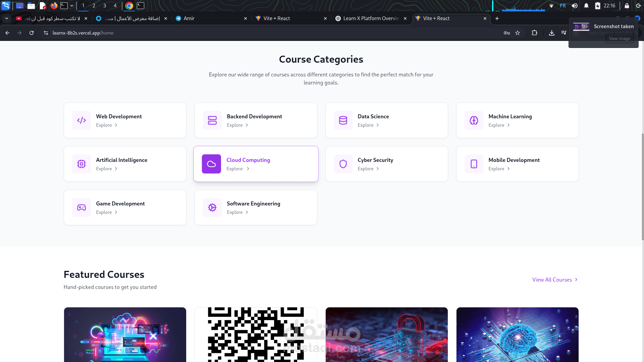
Task: Click the Mobile Development phone icon
Action: (474, 164)
